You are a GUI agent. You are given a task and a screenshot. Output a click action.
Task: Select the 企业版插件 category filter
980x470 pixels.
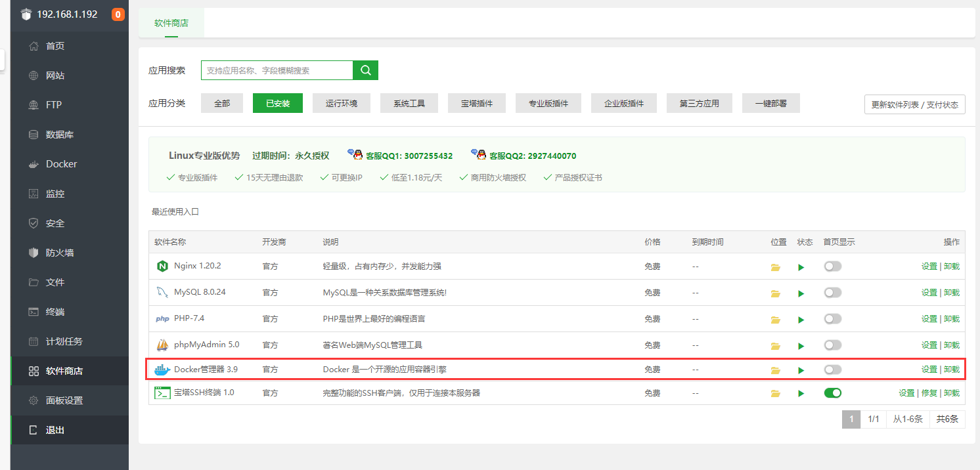tap(624, 103)
